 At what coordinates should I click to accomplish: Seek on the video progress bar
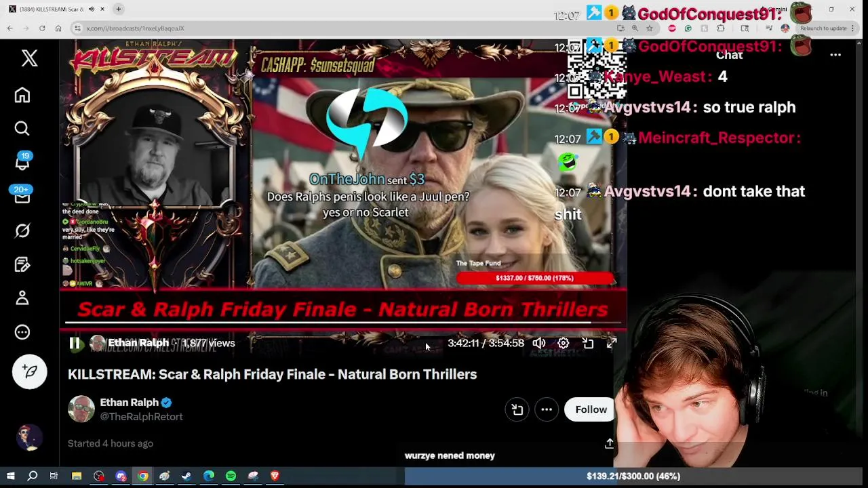click(x=342, y=322)
